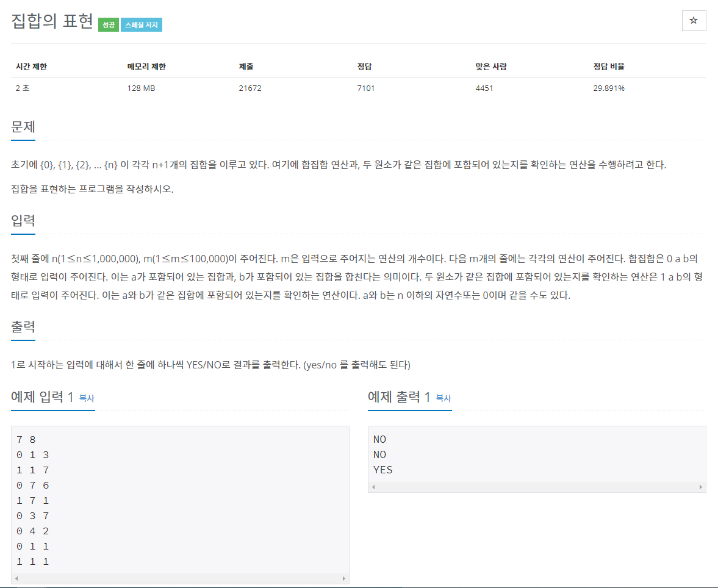This screenshot has height=588, width=718.
Task: Click the '0 1 1' line in example input
Action: click(32, 547)
